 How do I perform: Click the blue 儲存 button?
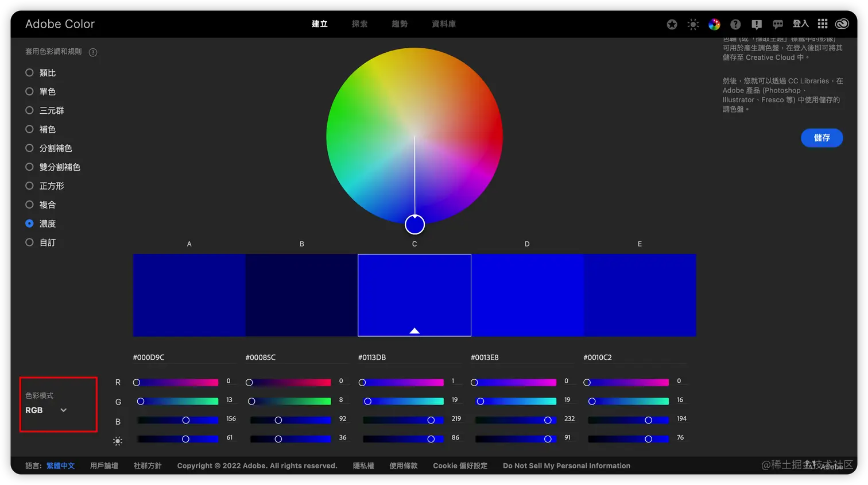coord(821,138)
